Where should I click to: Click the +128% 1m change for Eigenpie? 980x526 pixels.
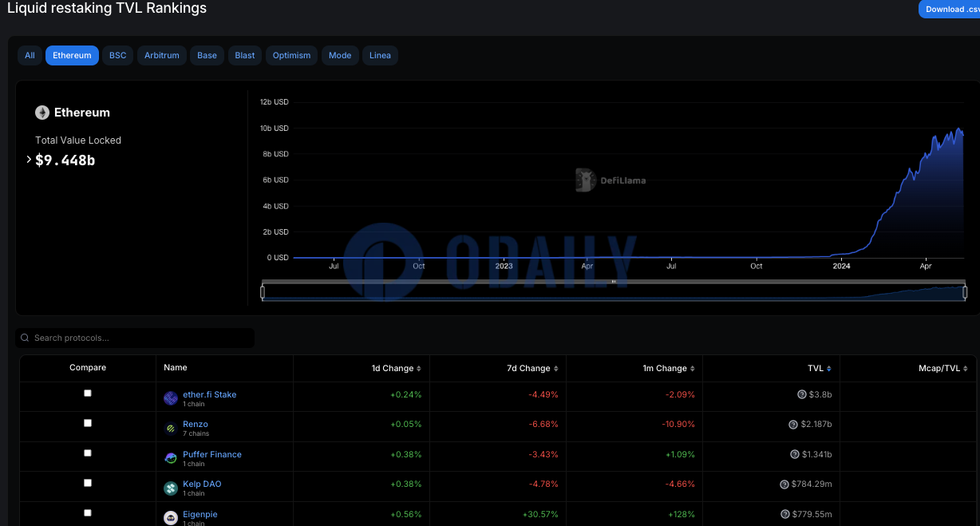[x=682, y=514]
